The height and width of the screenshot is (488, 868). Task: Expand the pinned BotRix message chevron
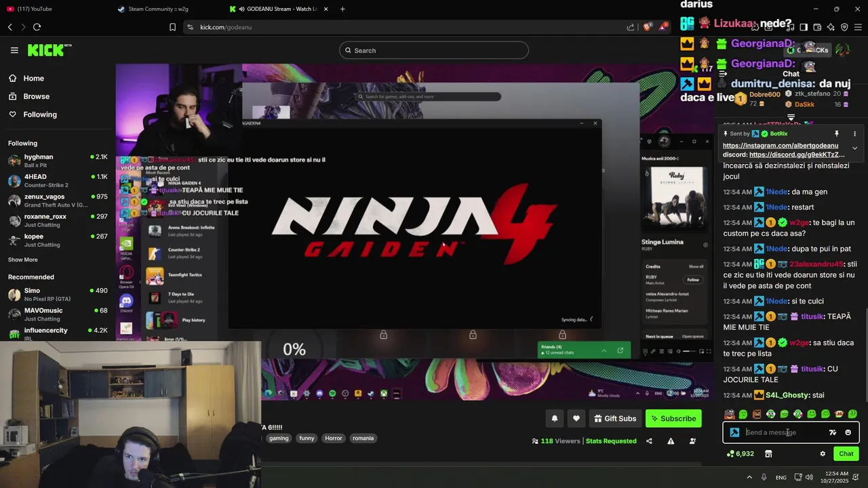coord(854,148)
